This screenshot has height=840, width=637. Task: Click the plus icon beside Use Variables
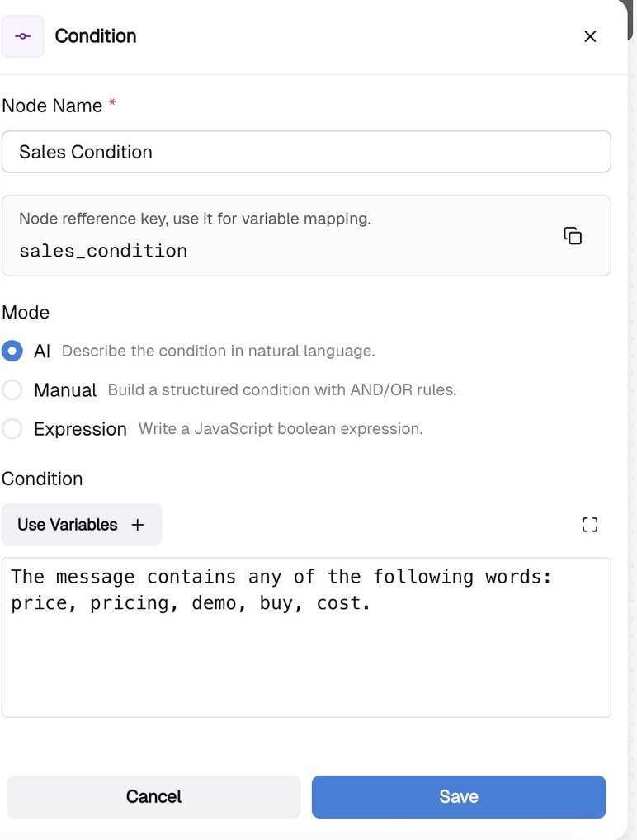tap(138, 525)
